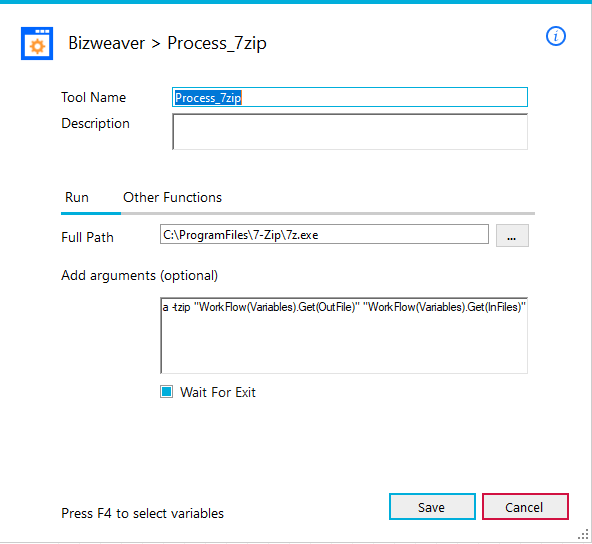The image size is (592, 544).
Task: Click the Full Path field with 7z.exe
Action: 324,234
